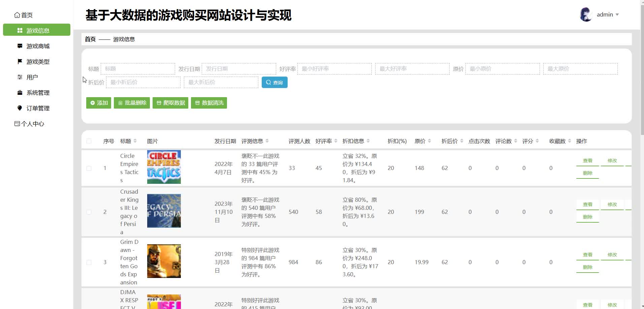This screenshot has height=309, width=644.
Task: Sort the table by 原价 column
Action: coord(429,141)
